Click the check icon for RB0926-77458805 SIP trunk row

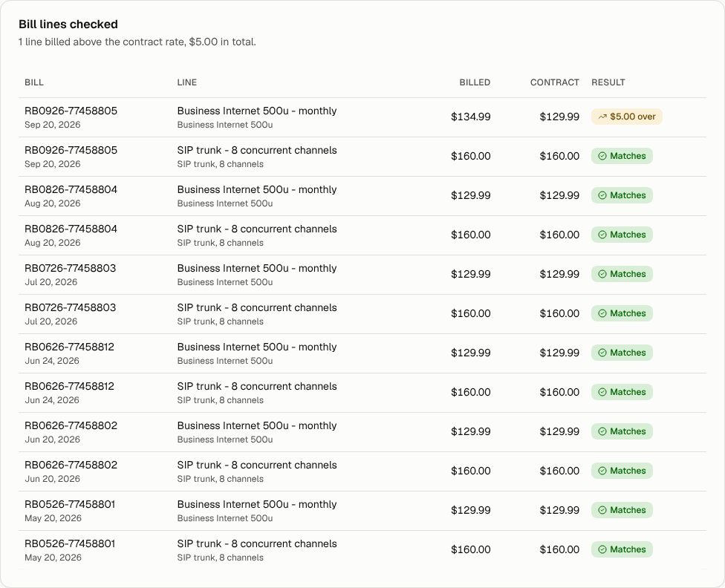602,156
